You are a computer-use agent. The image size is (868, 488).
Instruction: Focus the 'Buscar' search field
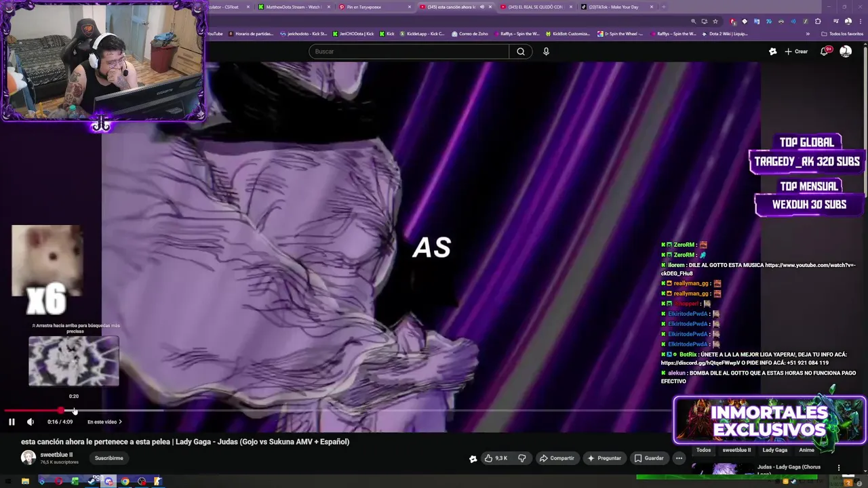point(409,52)
